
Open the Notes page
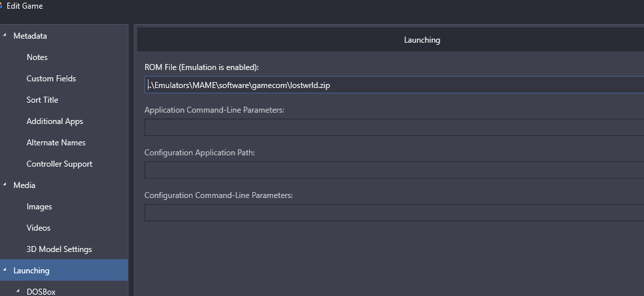tap(37, 57)
